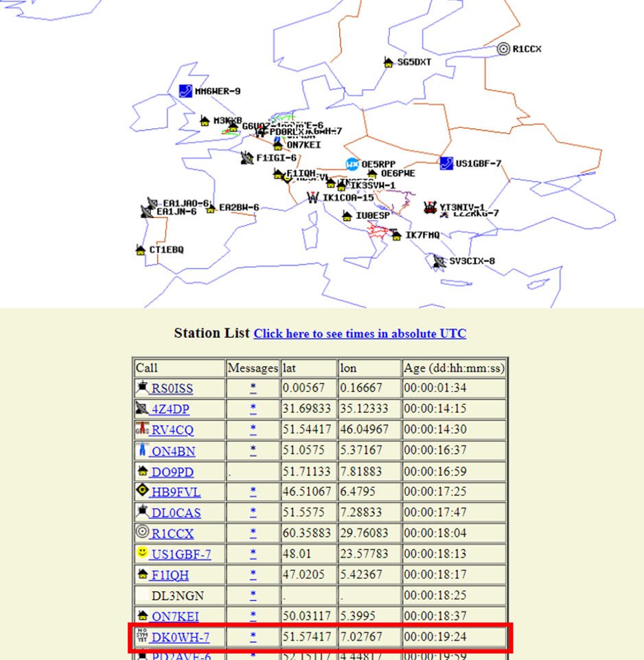This screenshot has height=660, width=644.
Task: Click the IK7FMQ house icon on map
Action: tap(396, 235)
